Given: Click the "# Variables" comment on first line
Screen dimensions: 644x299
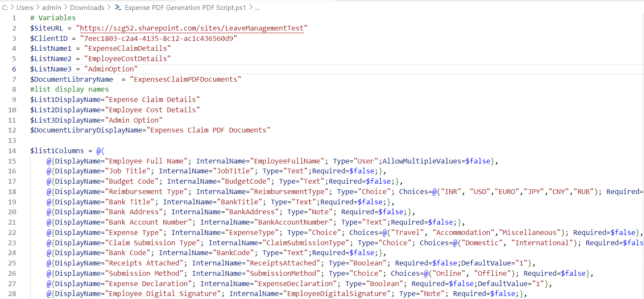Looking at the screenshot, I should click(53, 18).
